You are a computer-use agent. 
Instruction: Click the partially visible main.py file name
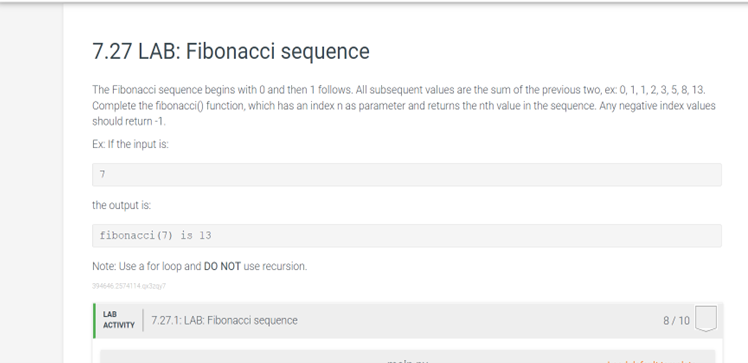[408, 361]
